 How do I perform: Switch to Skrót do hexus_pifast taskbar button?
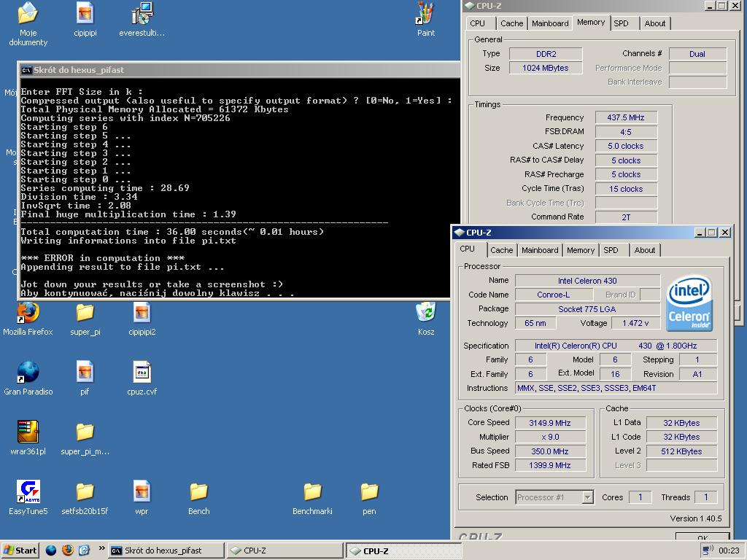pos(166,551)
